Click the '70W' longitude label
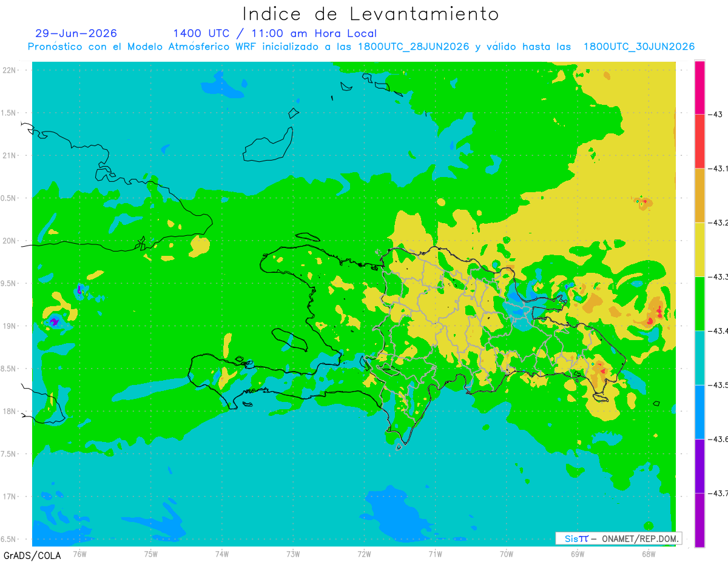Image resolution: width=728 pixels, height=562 pixels. [x=507, y=554]
